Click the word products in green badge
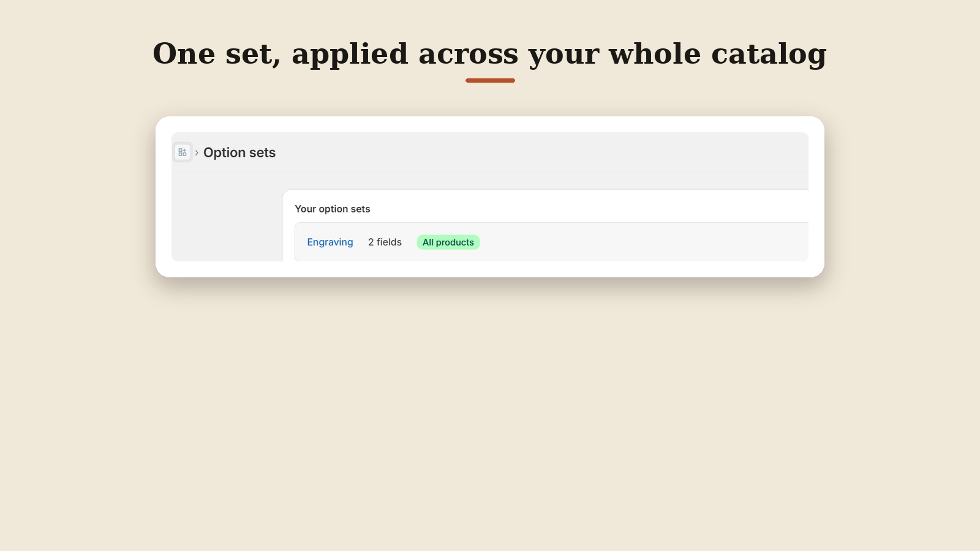The image size is (980, 551). [454, 242]
